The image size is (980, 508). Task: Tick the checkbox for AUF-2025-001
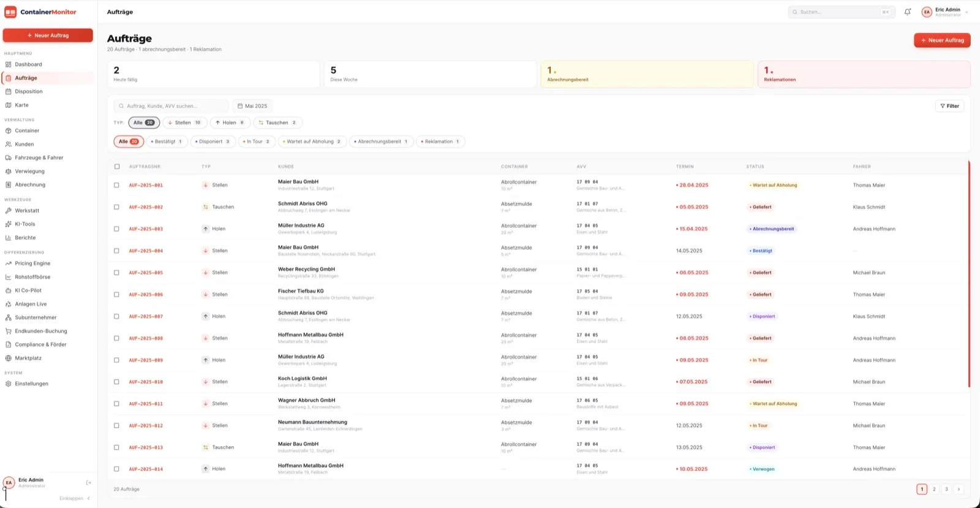tap(116, 185)
